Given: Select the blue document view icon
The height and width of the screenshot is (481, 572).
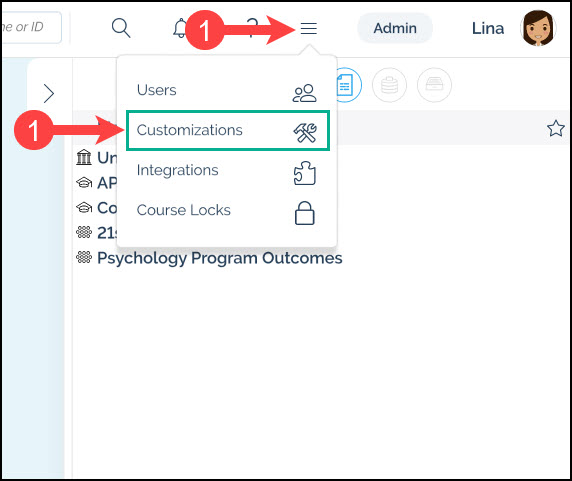Looking at the screenshot, I should [x=344, y=85].
